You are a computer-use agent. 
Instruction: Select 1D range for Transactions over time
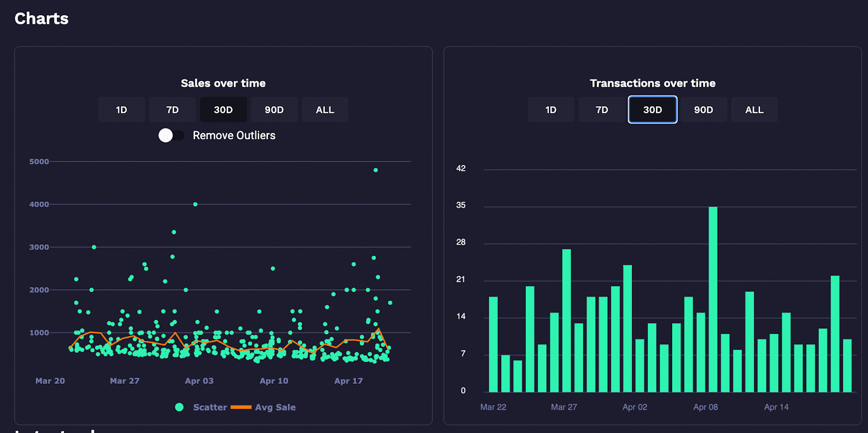pos(551,109)
